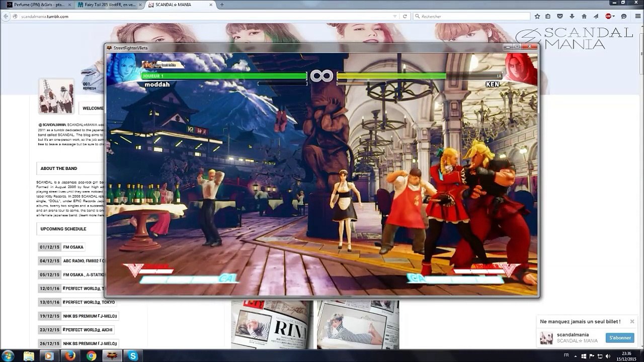Open the Firefox downloads arrow icon

tap(572, 16)
